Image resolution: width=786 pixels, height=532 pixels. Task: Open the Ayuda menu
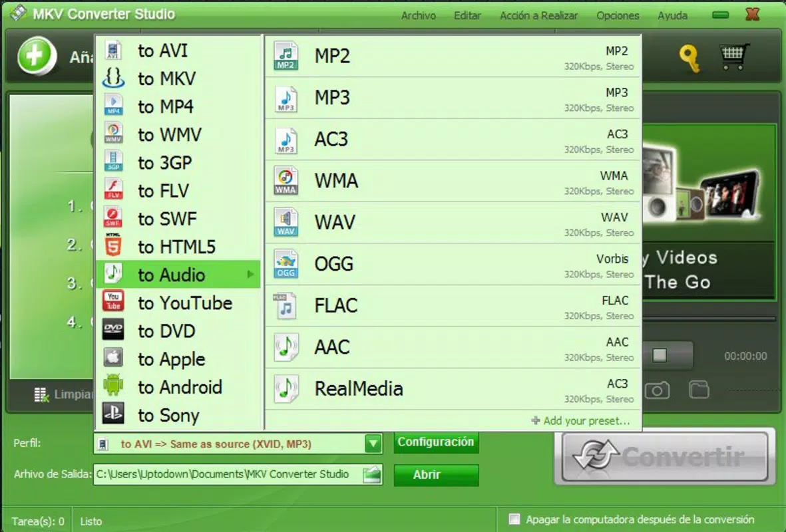[x=673, y=15]
